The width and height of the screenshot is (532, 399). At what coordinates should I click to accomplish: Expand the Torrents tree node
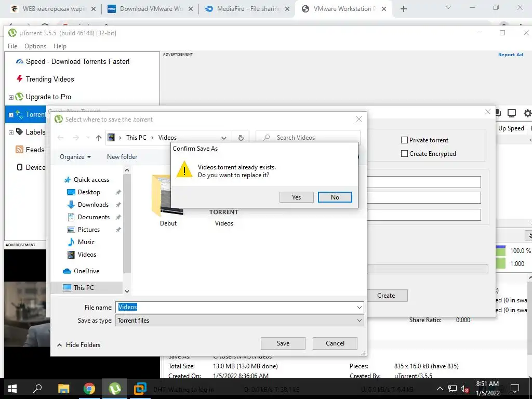(x=11, y=115)
